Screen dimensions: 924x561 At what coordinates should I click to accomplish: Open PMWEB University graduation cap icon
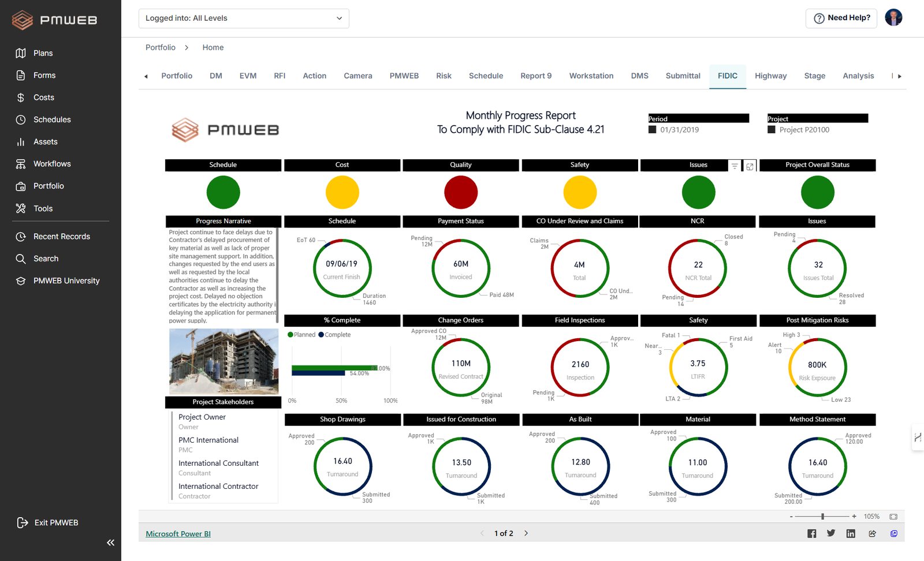(21, 281)
